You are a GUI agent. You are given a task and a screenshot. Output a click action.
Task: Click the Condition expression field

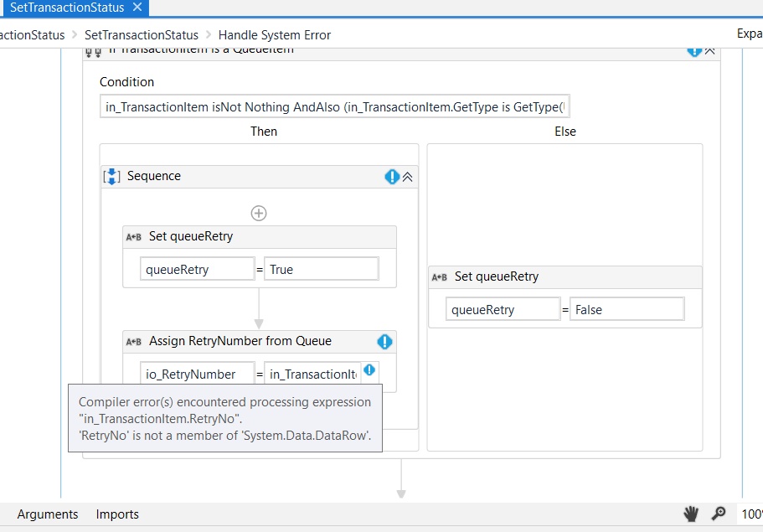coord(334,107)
